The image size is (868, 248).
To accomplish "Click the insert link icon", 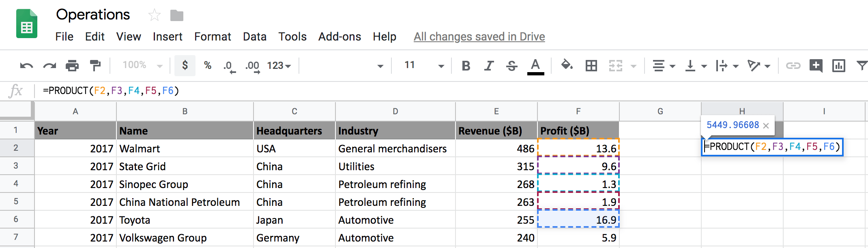I will click(793, 66).
